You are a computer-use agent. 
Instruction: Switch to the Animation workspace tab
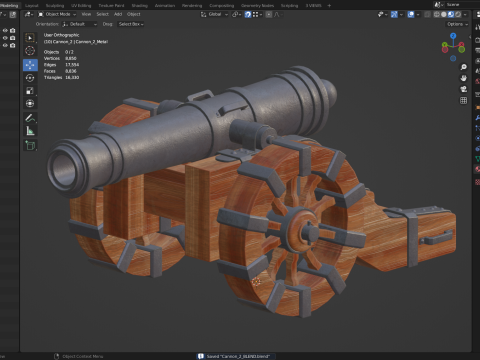[x=165, y=5]
